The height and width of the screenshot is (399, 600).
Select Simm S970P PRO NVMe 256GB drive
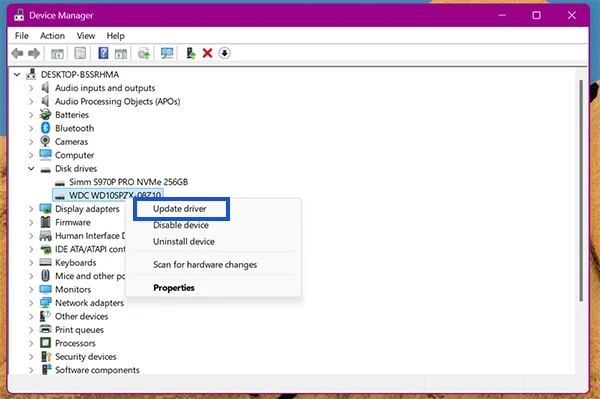[129, 182]
